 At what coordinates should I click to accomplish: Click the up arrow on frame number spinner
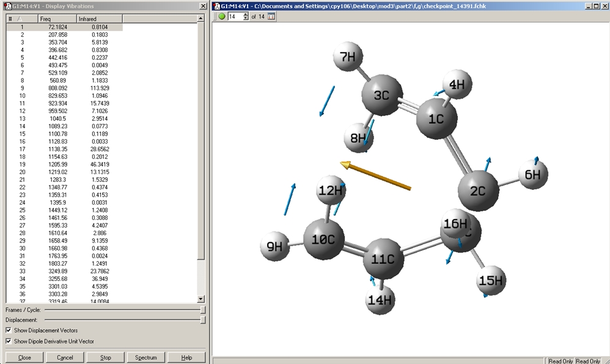246,15
